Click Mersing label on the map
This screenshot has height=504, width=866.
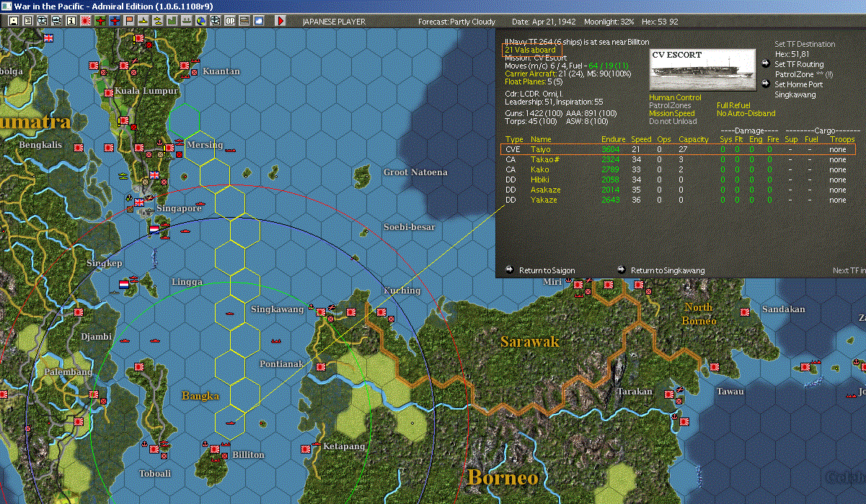tap(205, 145)
